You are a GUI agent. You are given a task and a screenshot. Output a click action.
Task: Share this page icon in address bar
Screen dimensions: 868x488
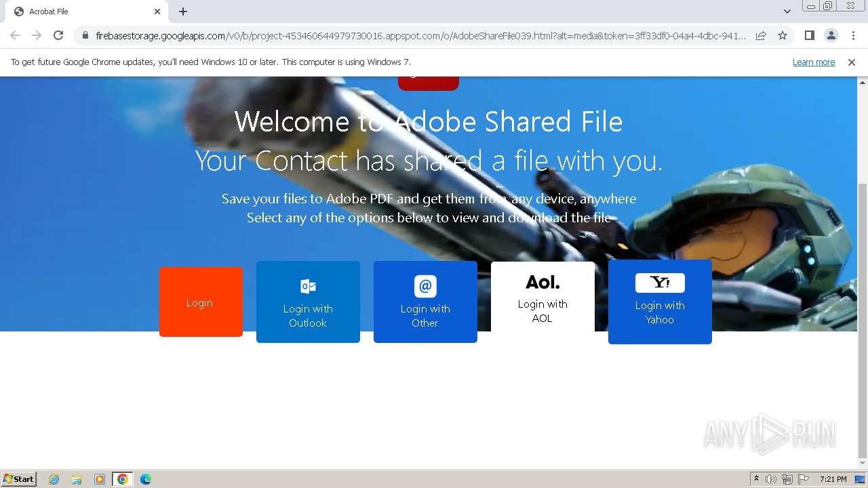pyautogui.click(x=761, y=35)
